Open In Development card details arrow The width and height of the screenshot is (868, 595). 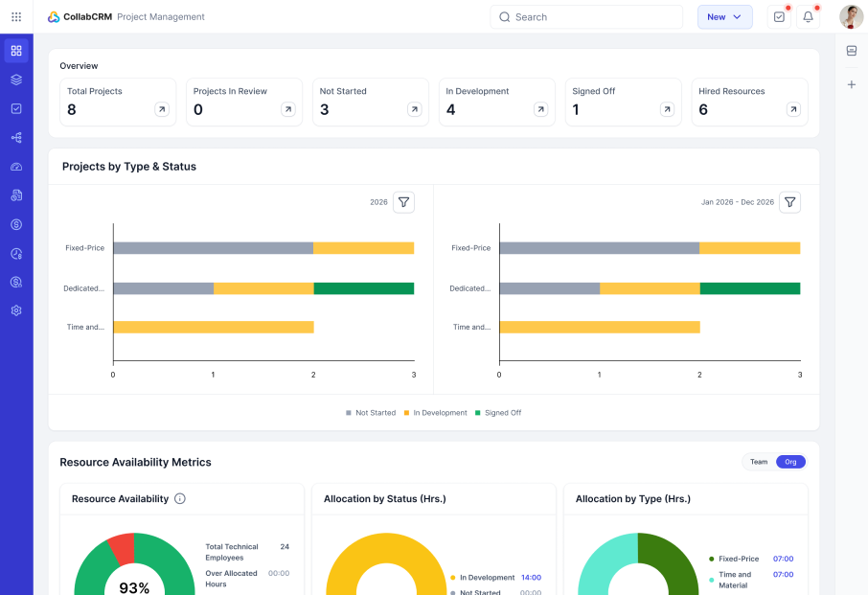(x=541, y=109)
